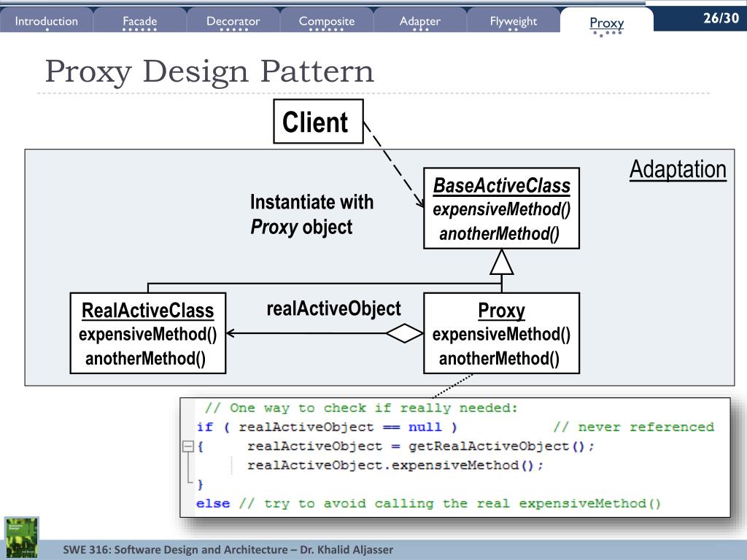Click the 'null' keyword in the code

425,427
